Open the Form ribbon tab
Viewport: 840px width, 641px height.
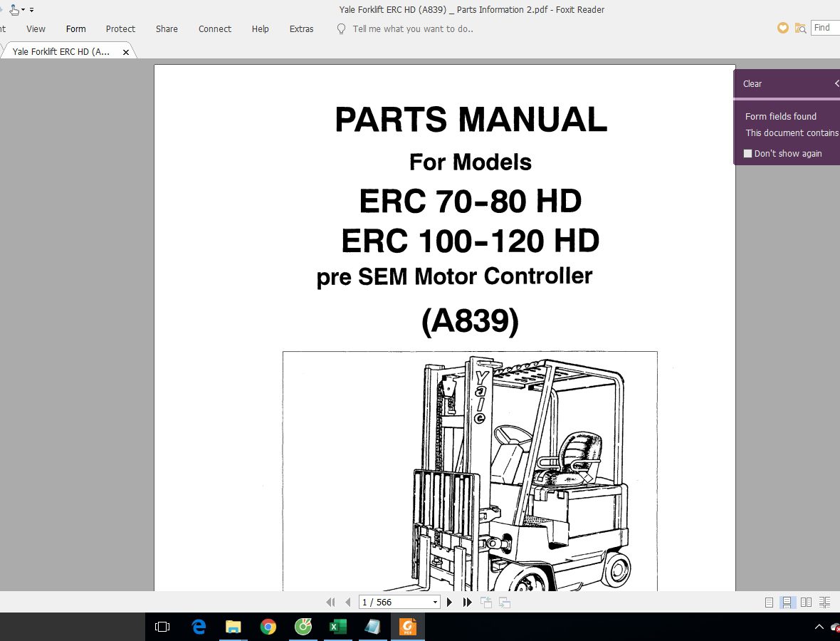coord(75,29)
